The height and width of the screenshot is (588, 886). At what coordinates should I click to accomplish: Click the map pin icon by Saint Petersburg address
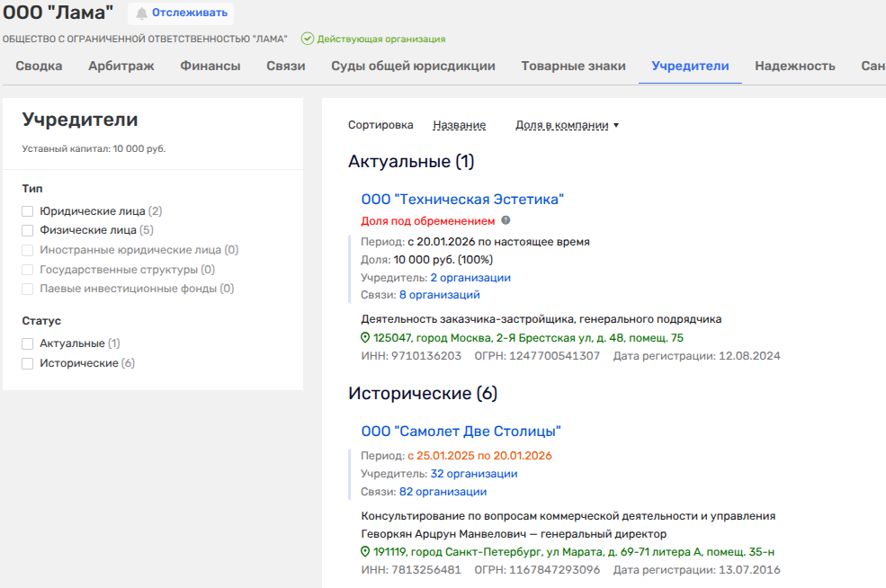tap(365, 552)
